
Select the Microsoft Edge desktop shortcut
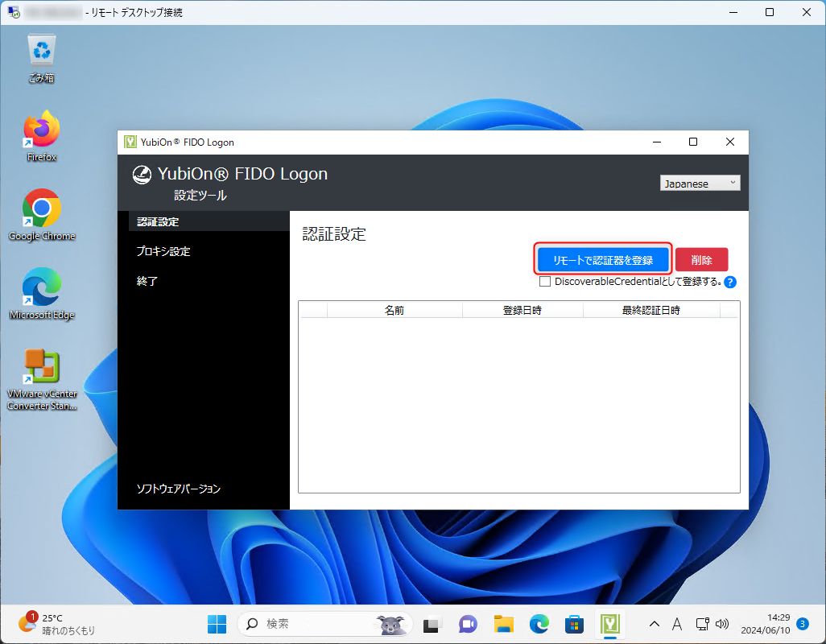click(42, 294)
